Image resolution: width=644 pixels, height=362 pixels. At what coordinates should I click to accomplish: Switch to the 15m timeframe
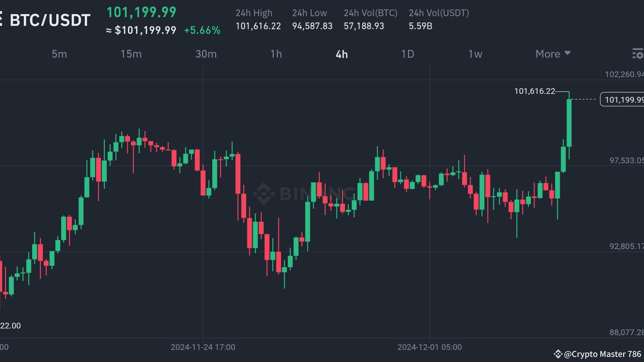point(131,54)
